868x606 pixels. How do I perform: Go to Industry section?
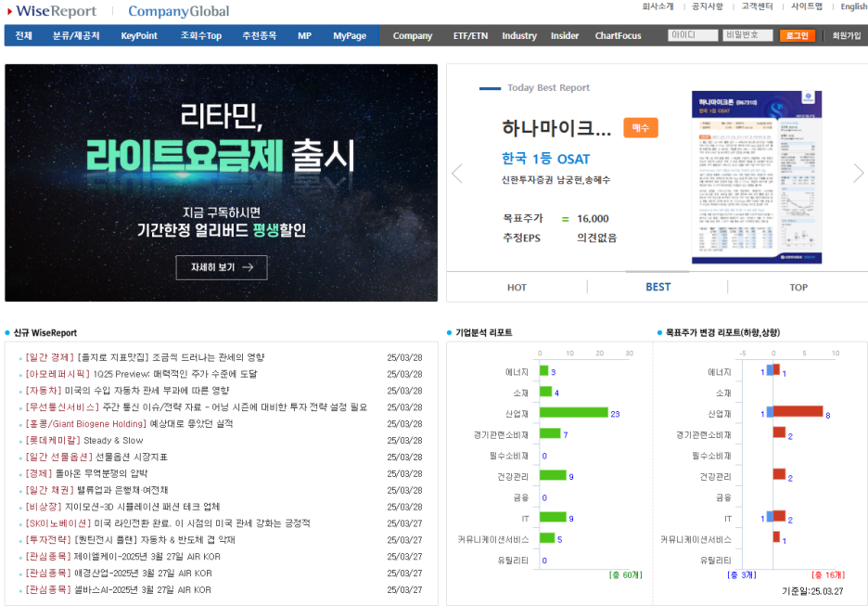pyautogui.click(x=519, y=35)
